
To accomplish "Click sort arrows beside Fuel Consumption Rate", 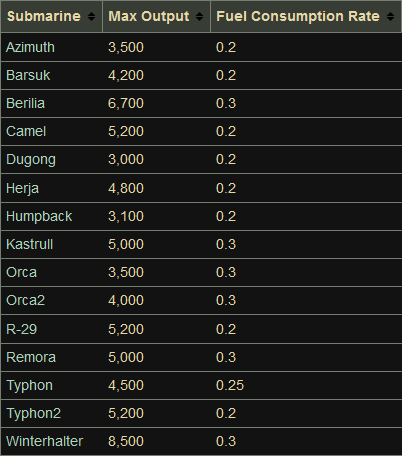I will [x=390, y=16].
